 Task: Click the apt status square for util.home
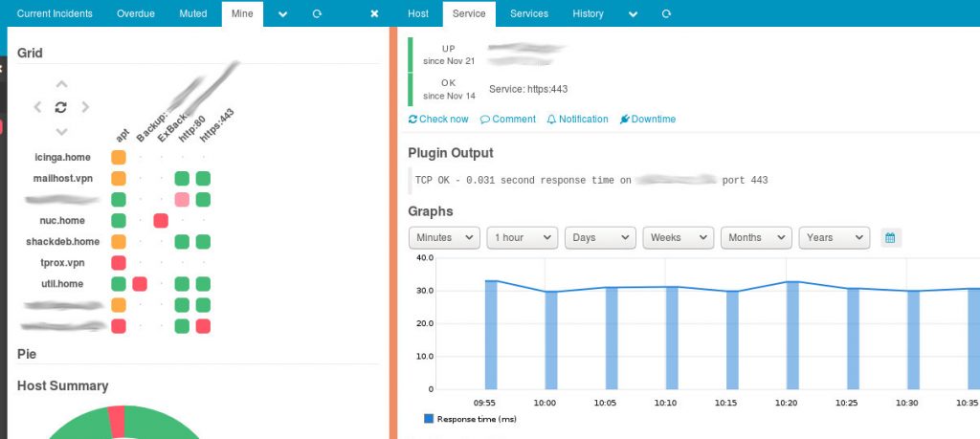[x=119, y=284]
